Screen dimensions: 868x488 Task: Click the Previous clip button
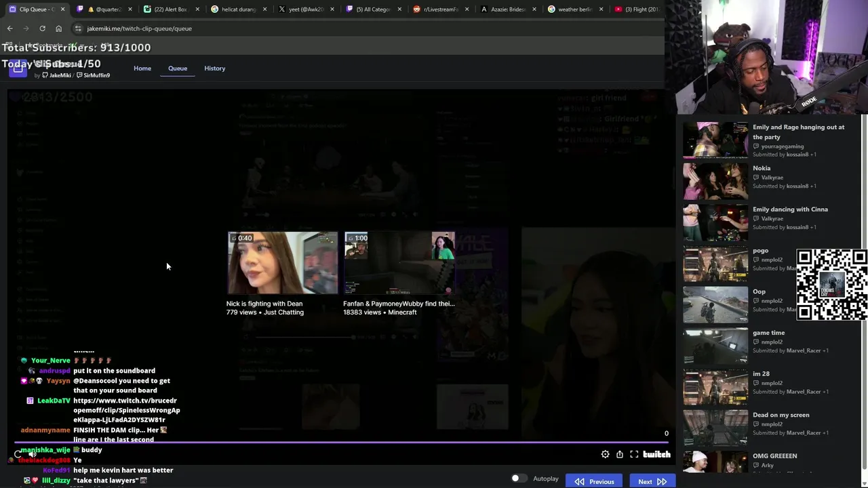[594, 481]
